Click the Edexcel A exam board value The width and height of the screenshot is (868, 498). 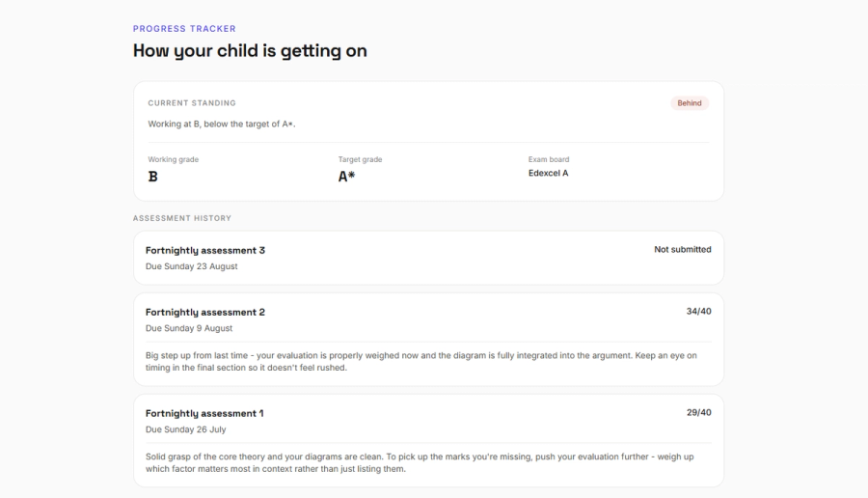point(548,174)
